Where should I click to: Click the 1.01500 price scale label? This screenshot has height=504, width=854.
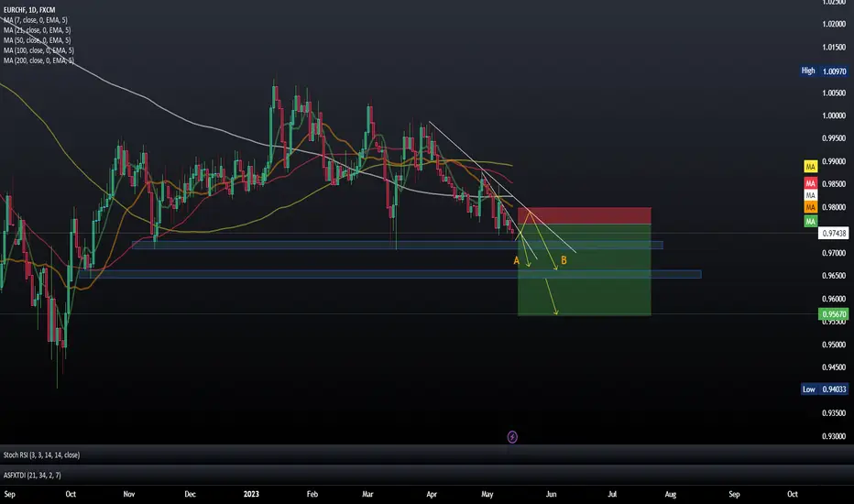pyautogui.click(x=834, y=48)
